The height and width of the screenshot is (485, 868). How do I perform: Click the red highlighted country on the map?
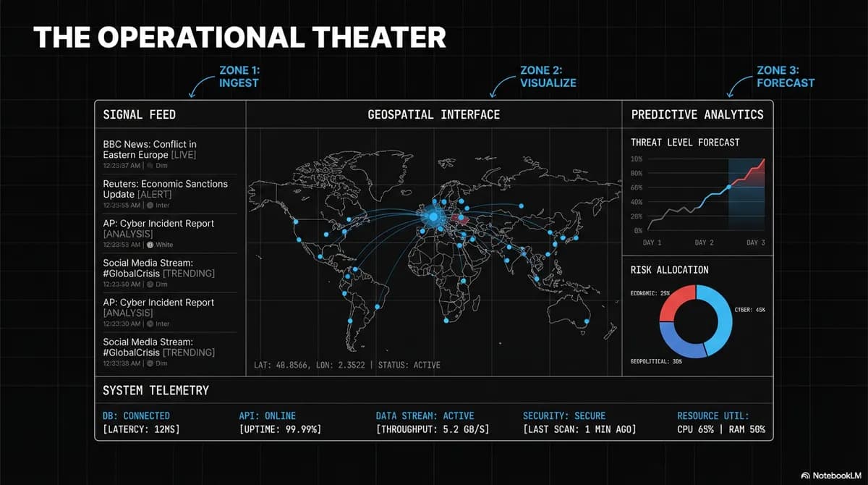tap(458, 218)
